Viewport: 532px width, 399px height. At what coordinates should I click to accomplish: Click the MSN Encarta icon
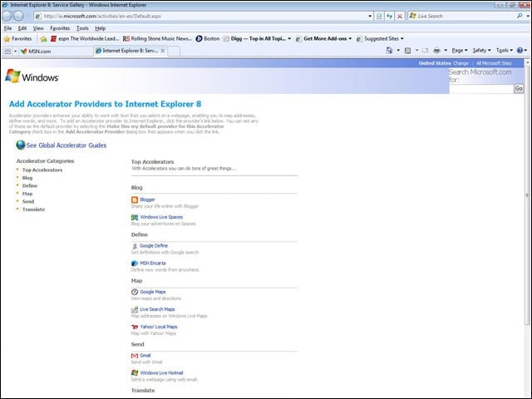pyautogui.click(x=135, y=264)
